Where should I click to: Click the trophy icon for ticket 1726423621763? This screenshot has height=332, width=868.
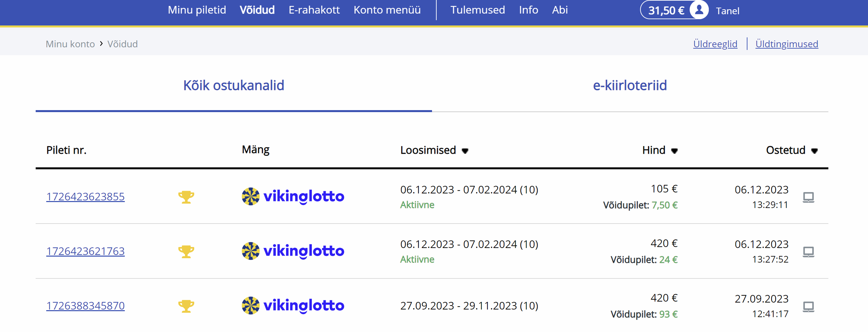(186, 252)
